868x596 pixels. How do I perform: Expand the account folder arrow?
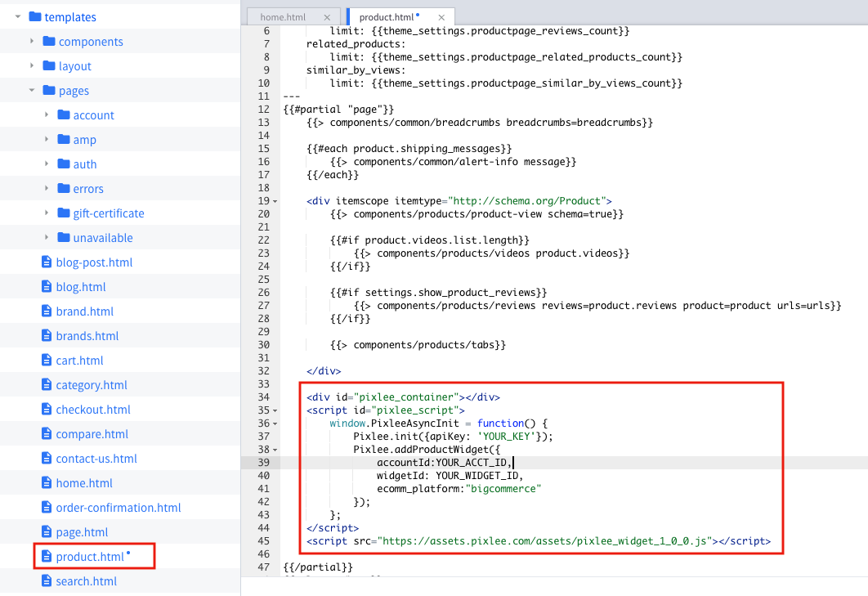tap(47, 114)
